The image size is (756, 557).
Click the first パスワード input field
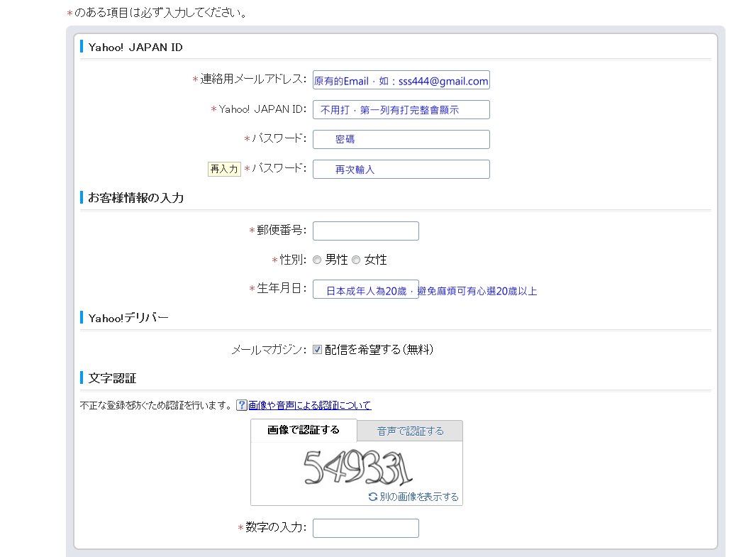coord(401,140)
